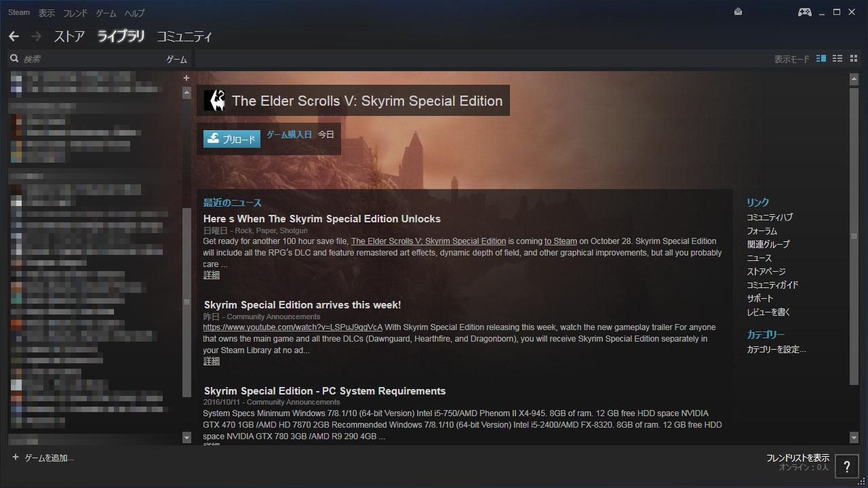This screenshot has height=488, width=868.
Task: Click the 検索 search field
Action: (88, 60)
